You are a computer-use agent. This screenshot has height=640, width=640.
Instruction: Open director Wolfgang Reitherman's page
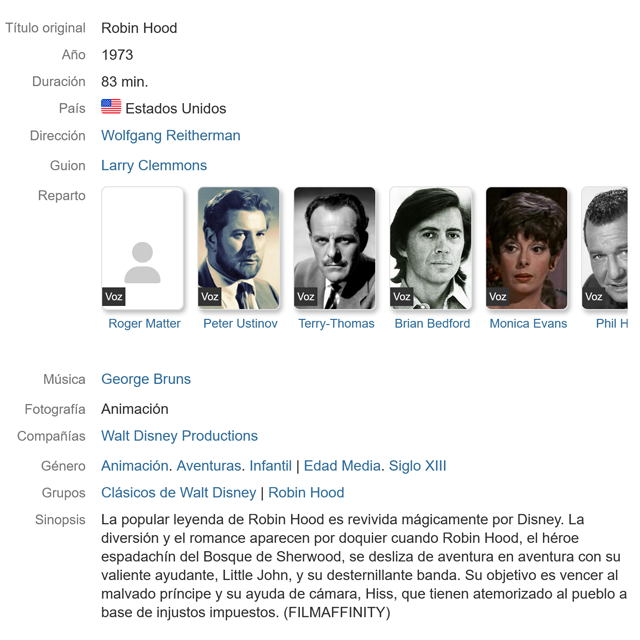[171, 136]
